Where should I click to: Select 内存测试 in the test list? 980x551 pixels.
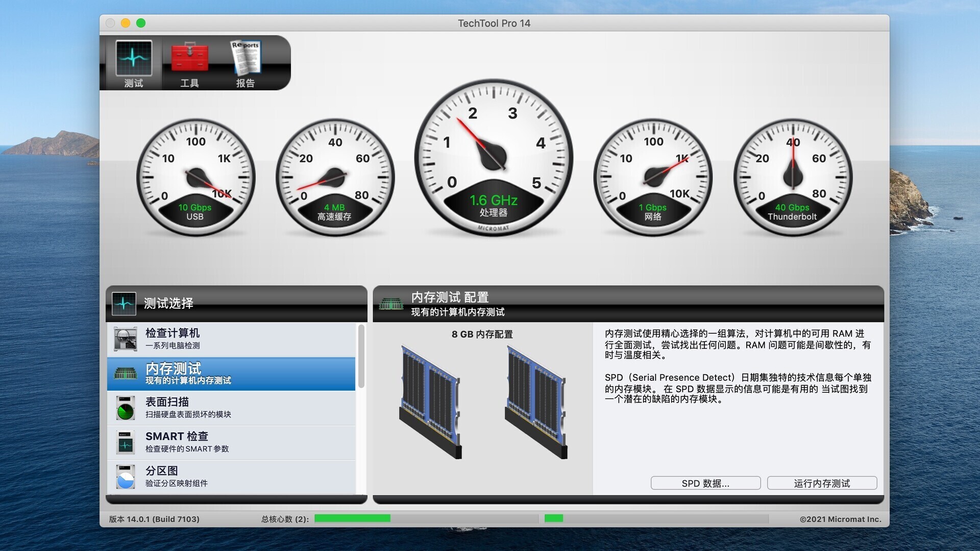tap(231, 373)
